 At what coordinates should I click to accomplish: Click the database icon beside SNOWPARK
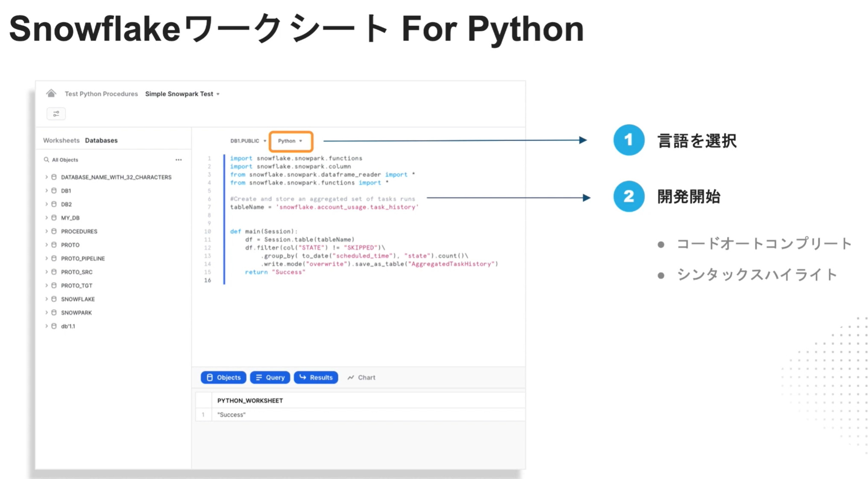coord(54,312)
